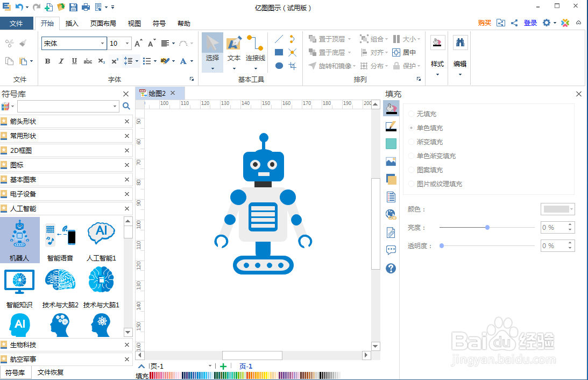Viewport: 588px width, 380px height.
Task: Increase the 亮度 percent stepper
Action: click(570, 224)
